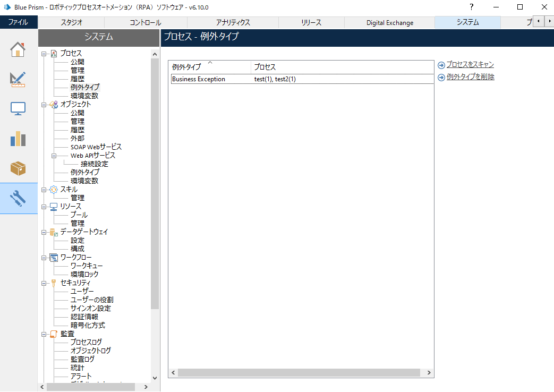Open the Home sidebar icon
Viewport: 554px width, 392px height.
pyautogui.click(x=18, y=49)
